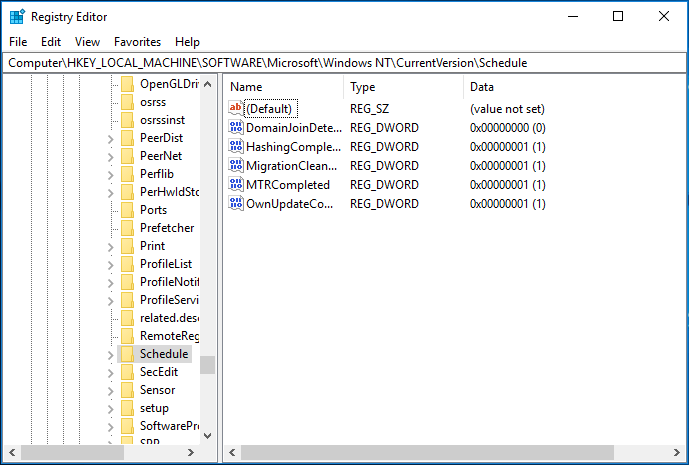Click the Schedule folder icon in the tree

tap(127, 354)
